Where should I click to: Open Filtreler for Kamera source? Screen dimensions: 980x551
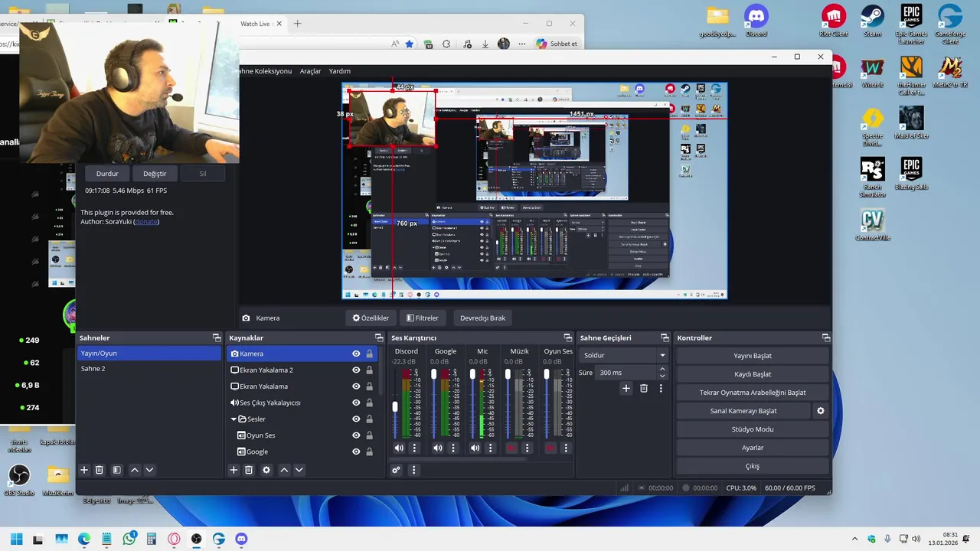[423, 318]
